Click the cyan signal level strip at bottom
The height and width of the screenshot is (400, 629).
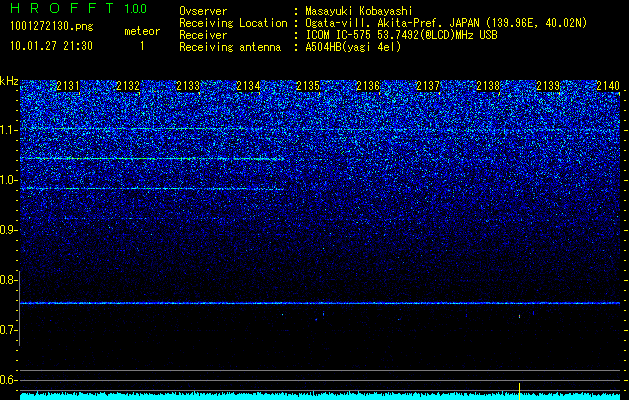(x=320, y=396)
